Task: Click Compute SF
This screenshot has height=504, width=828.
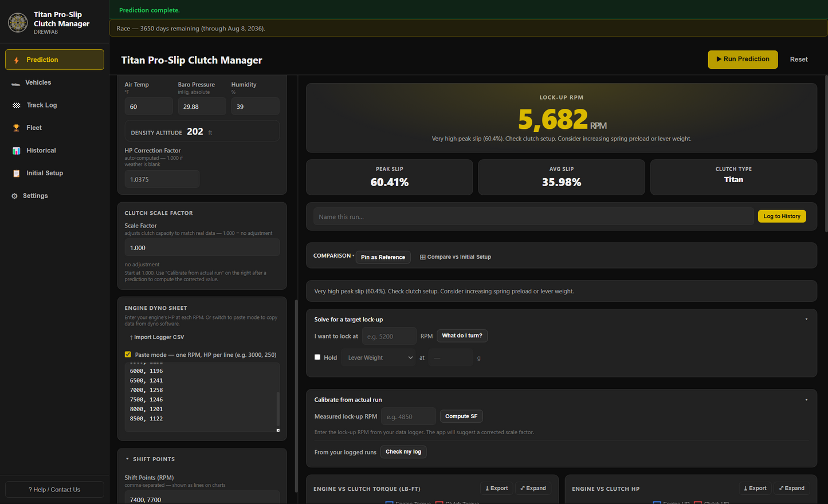Action: pos(461,416)
